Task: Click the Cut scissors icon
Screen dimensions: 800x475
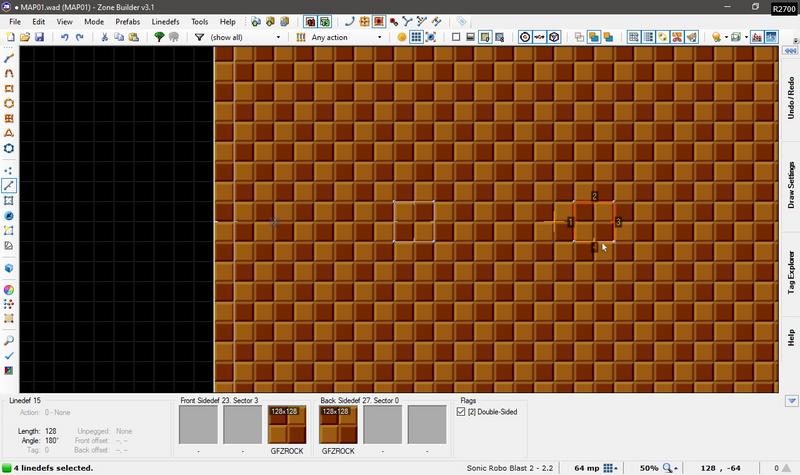Action: coord(105,37)
